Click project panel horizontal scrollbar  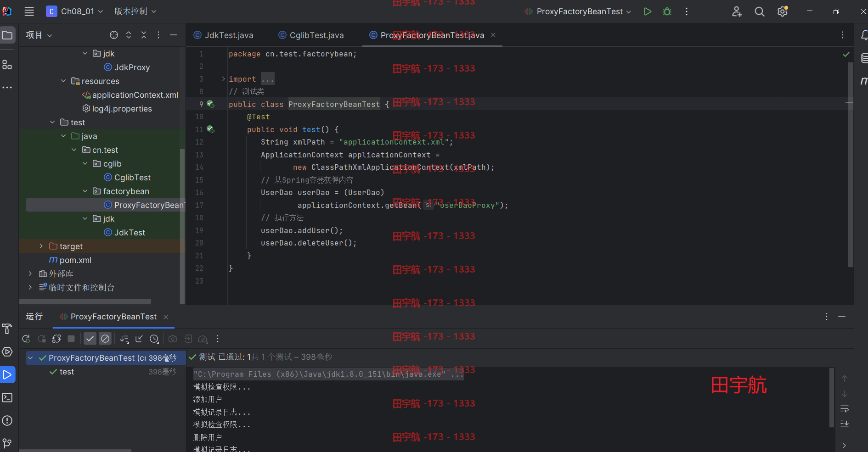pyautogui.click(x=85, y=301)
